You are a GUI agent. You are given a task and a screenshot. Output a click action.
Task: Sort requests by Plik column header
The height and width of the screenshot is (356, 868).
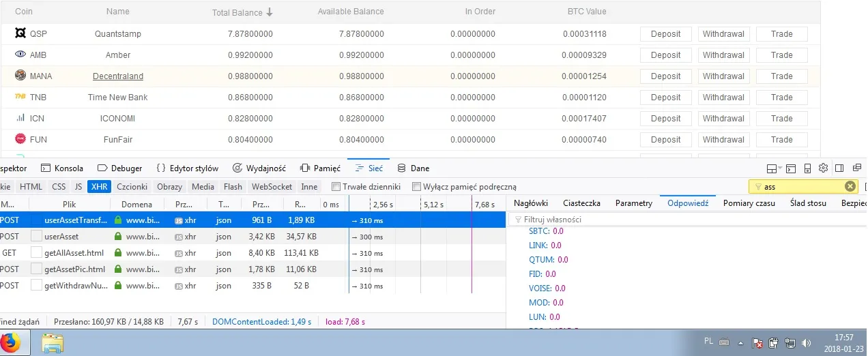click(69, 204)
